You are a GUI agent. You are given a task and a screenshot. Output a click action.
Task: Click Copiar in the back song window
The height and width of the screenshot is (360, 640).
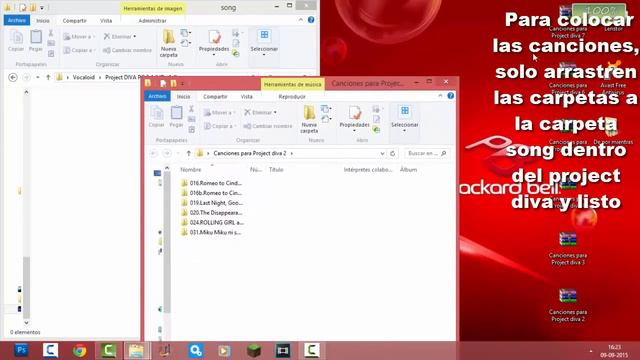click(x=16, y=41)
